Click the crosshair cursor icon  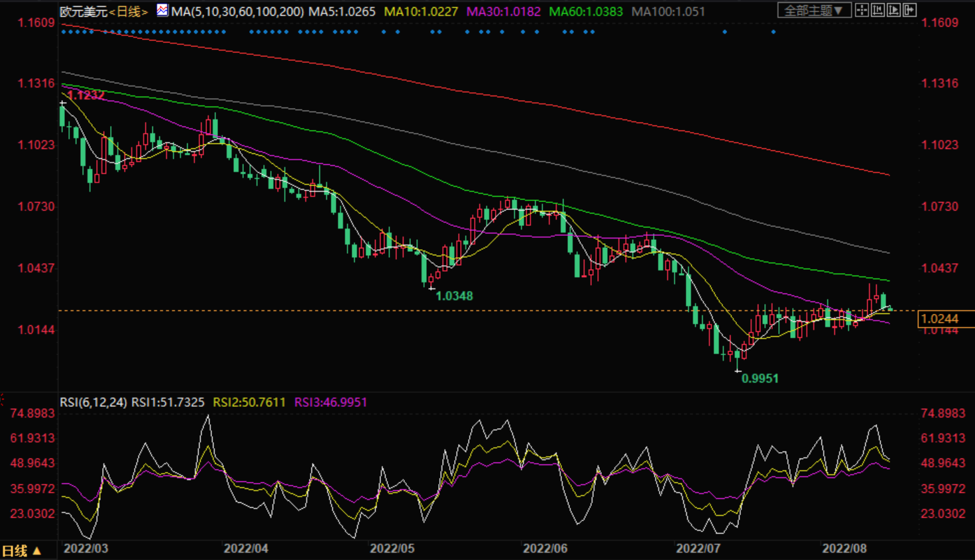862,10
